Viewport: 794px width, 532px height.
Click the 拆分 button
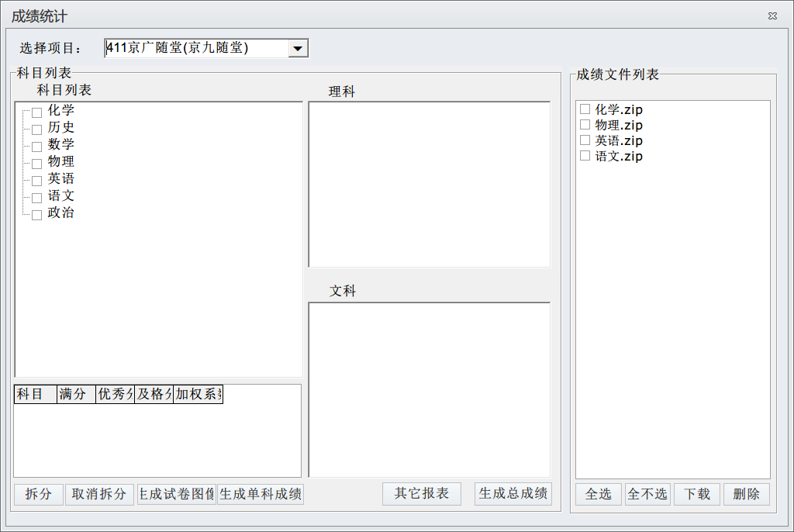[39, 494]
